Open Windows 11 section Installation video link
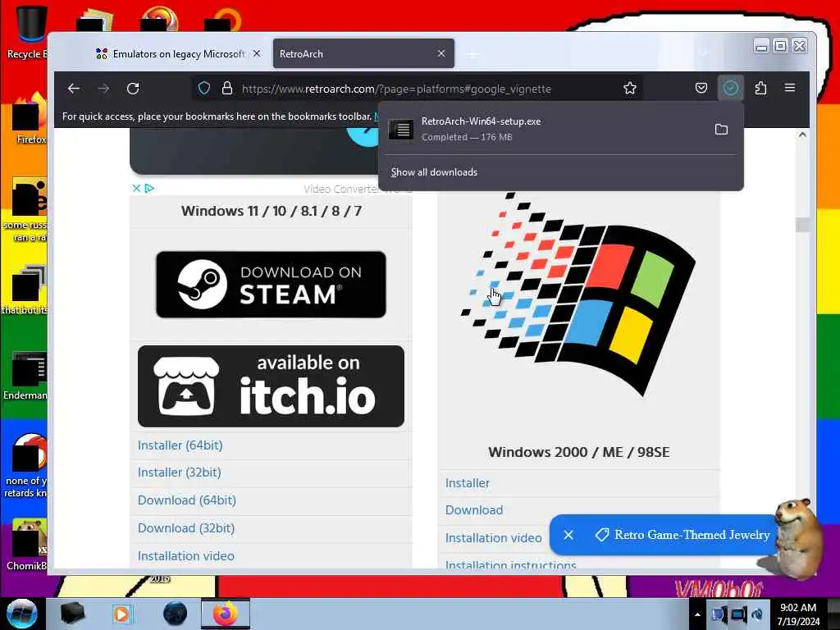 (x=186, y=556)
